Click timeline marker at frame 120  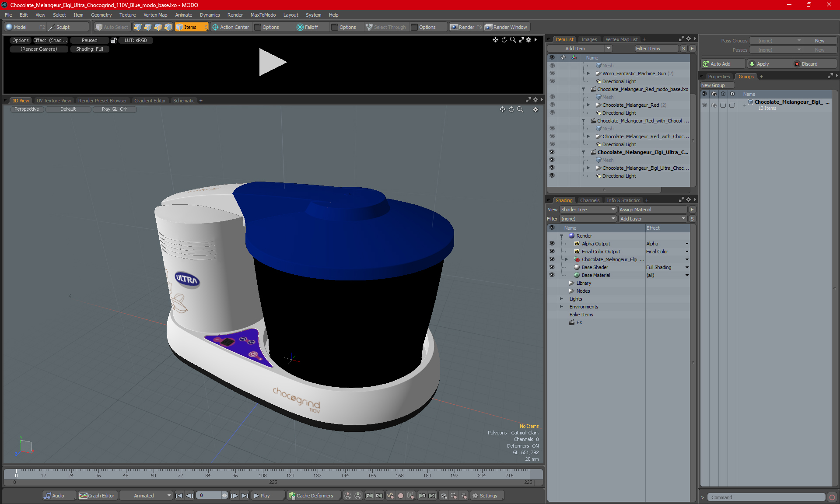pos(290,476)
